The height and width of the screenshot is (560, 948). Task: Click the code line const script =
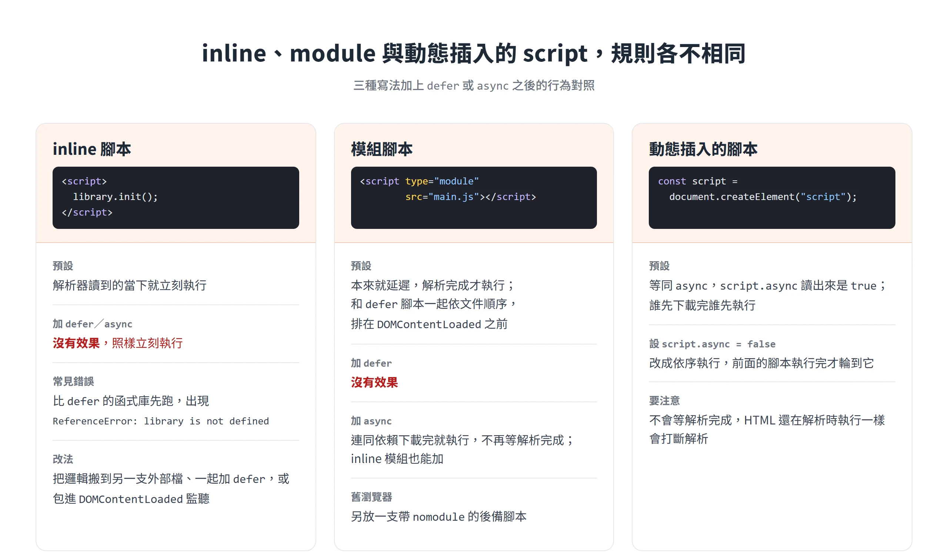(x=698, y=181)
